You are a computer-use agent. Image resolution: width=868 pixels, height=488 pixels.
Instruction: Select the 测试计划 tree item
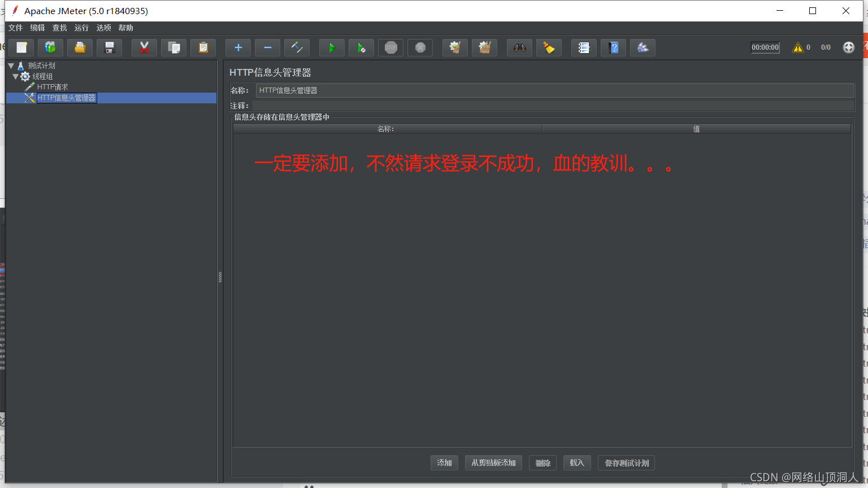[x=42, y=66]
